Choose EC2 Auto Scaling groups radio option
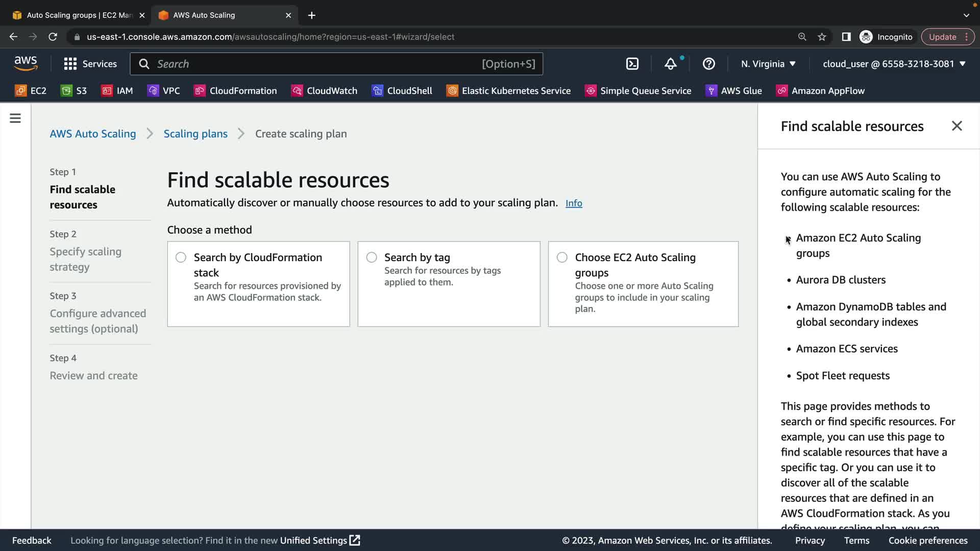Image resolution: width=980 pixels, height=551 pixels. [562, 258]
